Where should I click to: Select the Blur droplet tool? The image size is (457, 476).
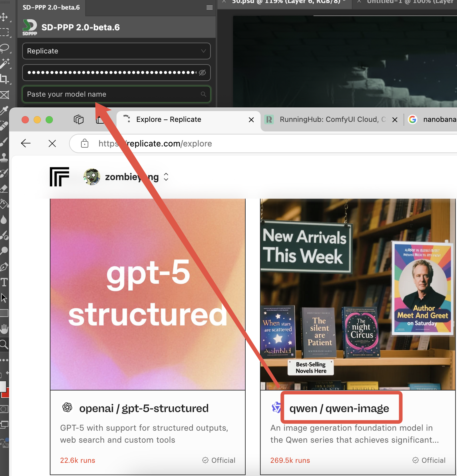[x=3, y=220]
